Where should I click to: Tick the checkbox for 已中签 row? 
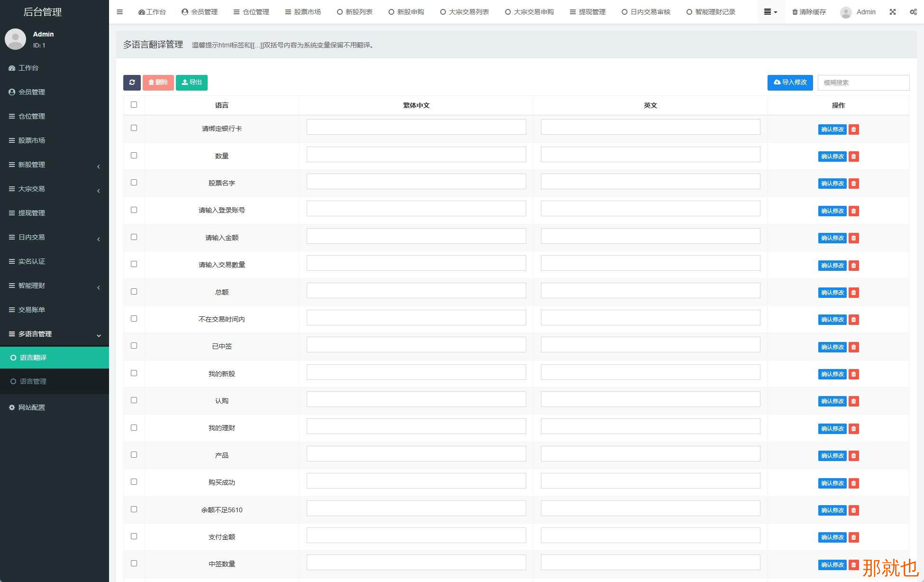click(134, 346)
